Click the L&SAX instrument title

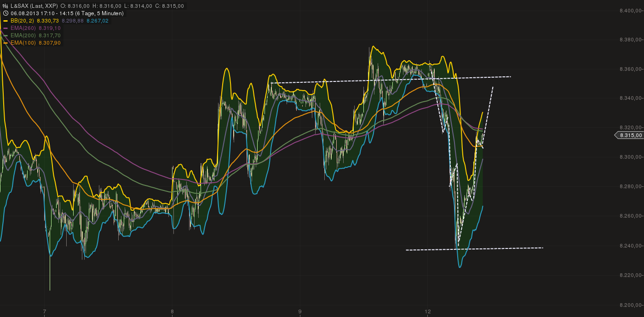point(20,6)
